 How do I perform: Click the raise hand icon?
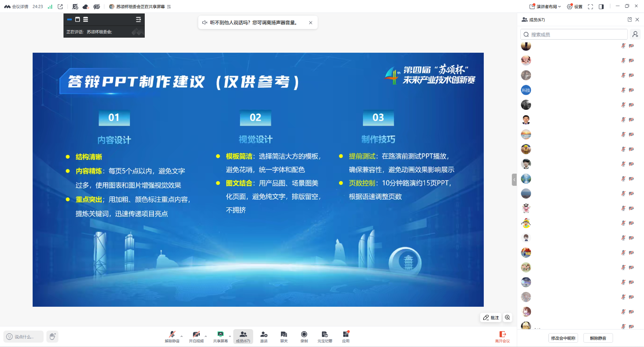click(52, 336)
